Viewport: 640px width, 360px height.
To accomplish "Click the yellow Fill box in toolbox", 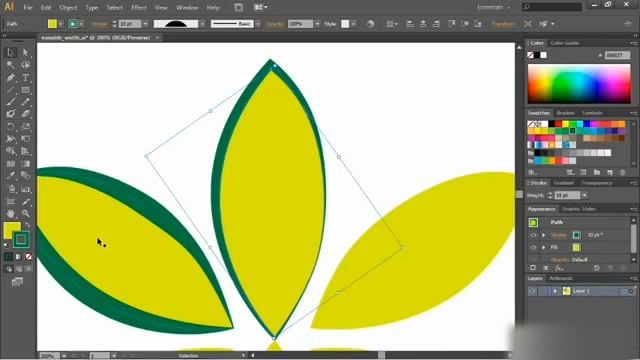I will click(x=10, y=229).
